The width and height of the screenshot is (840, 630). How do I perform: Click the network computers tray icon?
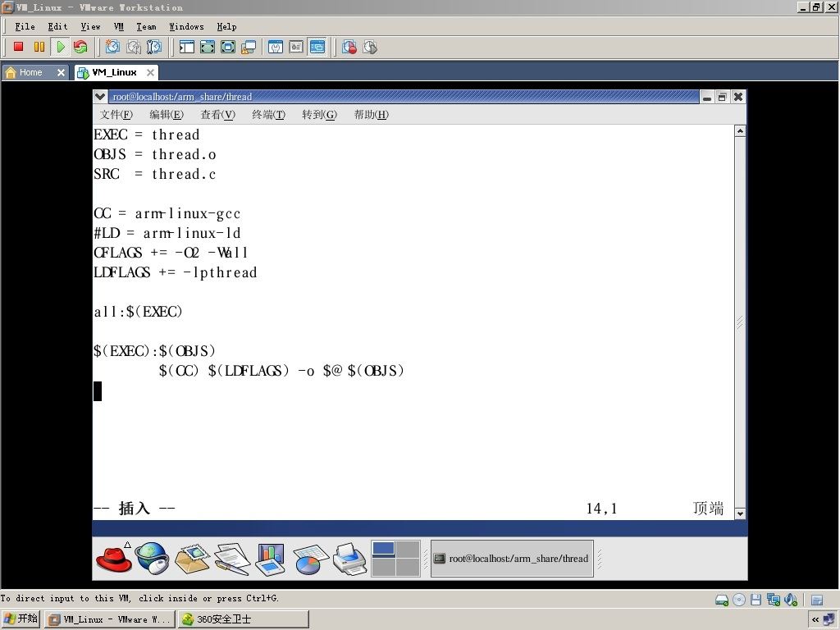pyautogui.click(x=829, y=620)
